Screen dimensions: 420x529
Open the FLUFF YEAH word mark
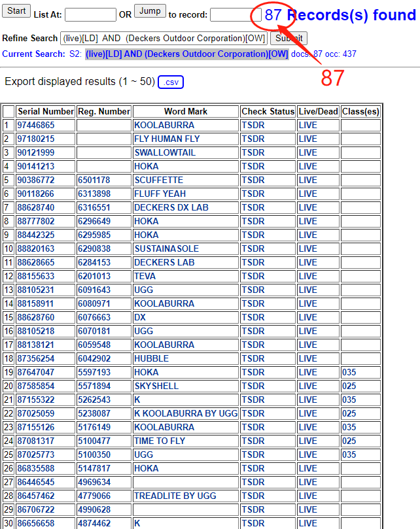click(x=160, y=194)
